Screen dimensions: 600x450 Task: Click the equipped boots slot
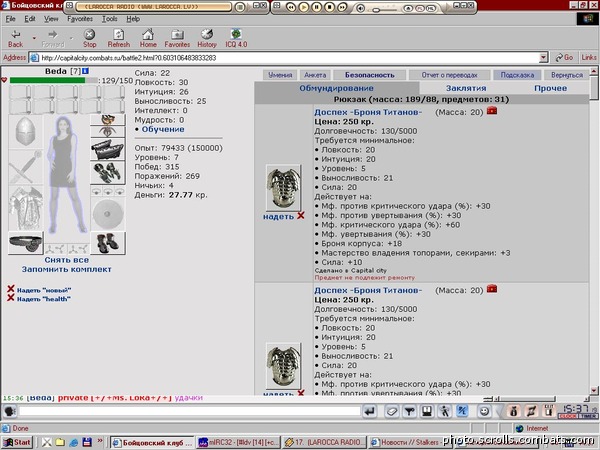(108, 243)
